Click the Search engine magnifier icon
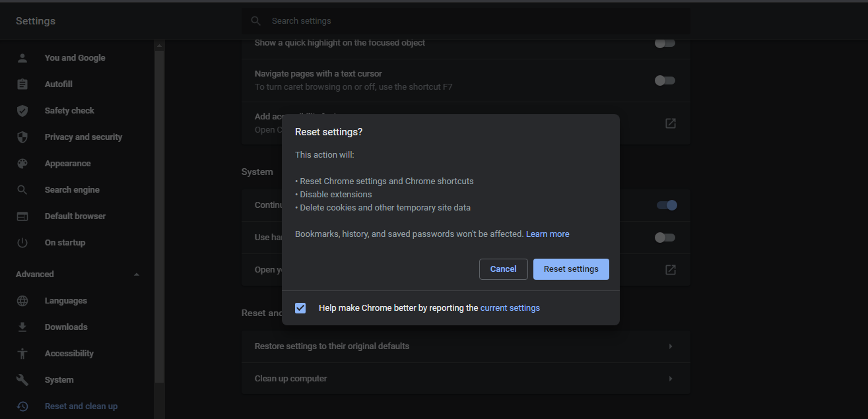Viewport: 868px width, 419px height. point(22,189)
